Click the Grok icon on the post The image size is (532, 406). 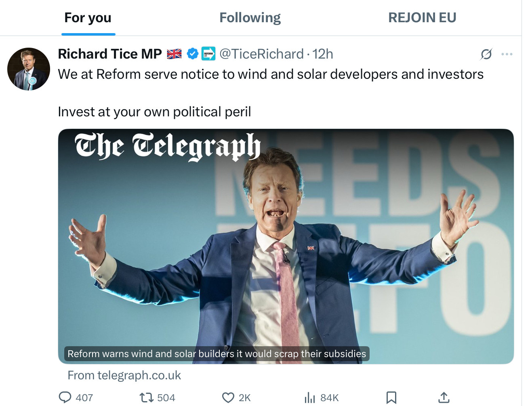pos(486,54)
